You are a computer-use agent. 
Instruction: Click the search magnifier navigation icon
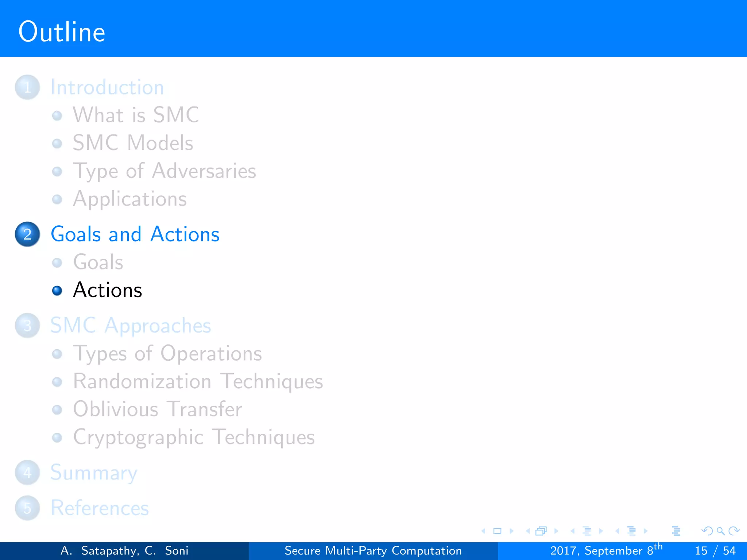(x=720, y=531)
